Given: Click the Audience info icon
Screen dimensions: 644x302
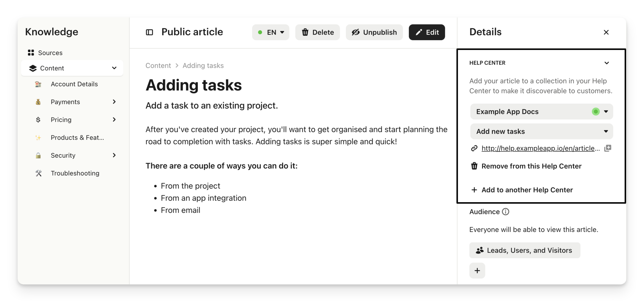Looking at the screenshot, I should tap(505, 212).
